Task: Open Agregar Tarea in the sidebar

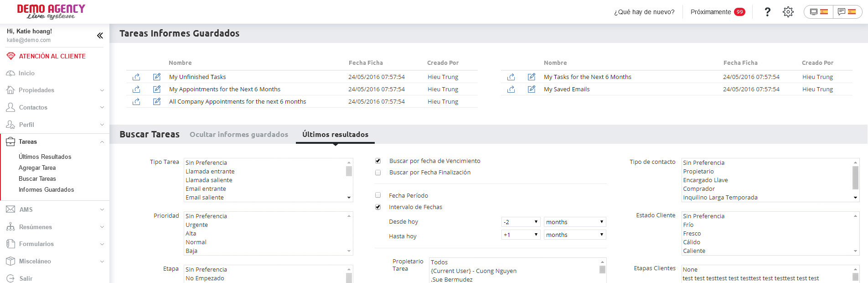Action: click(37, 168)
